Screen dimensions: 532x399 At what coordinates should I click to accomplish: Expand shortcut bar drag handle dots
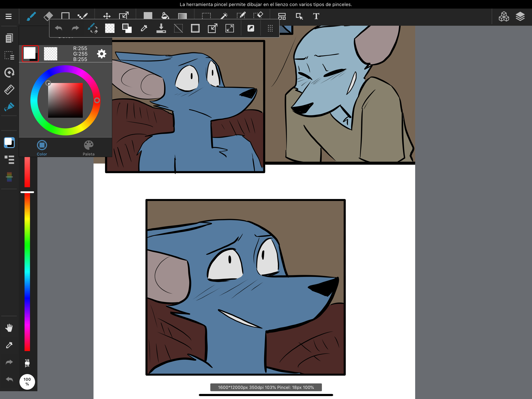point(270,28)
